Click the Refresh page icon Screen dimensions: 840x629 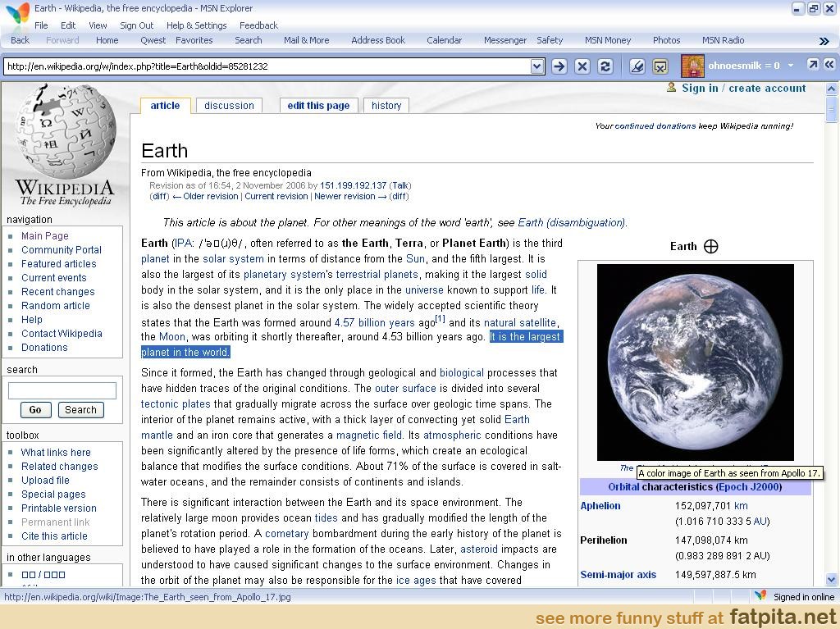coord(605,66)
